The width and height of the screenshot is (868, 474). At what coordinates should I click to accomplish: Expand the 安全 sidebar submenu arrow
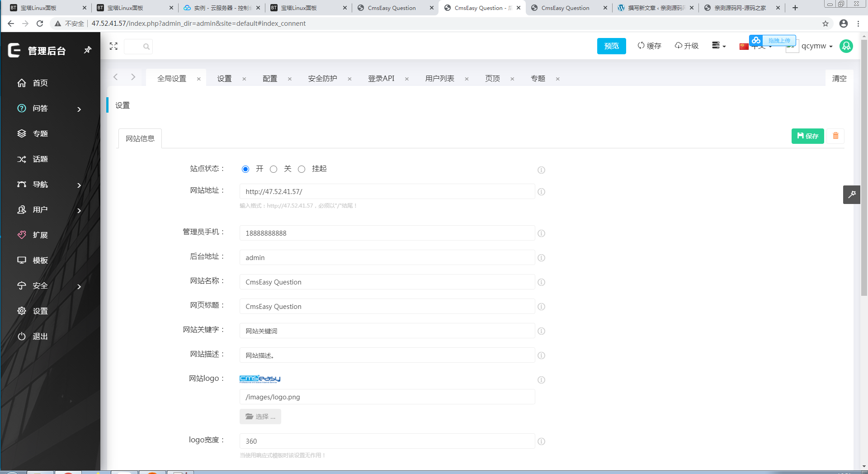(x=79, y=286)
